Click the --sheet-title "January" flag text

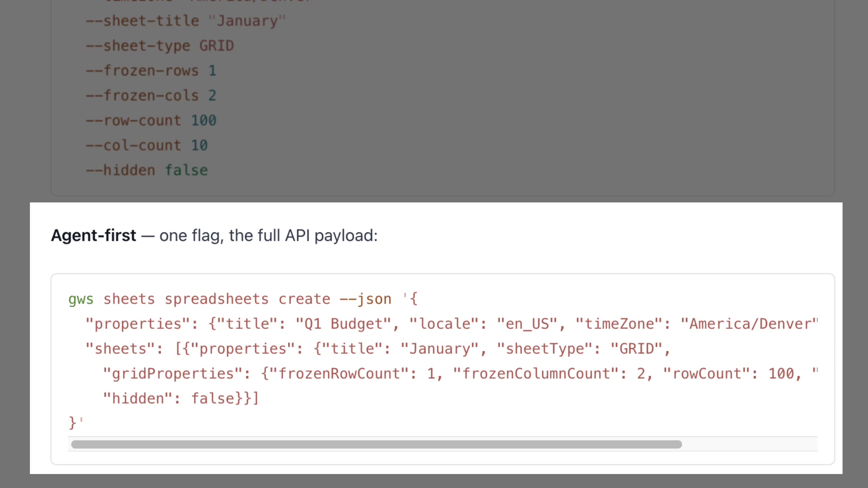click(x=186, y=20)
